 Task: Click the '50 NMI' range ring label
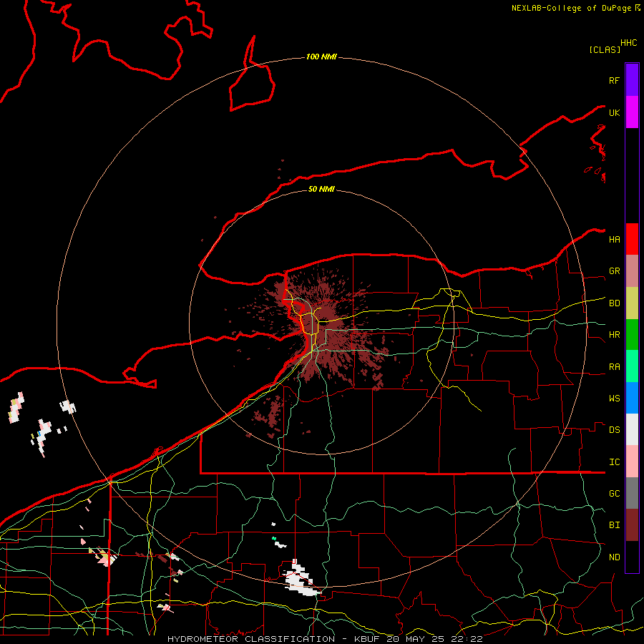click(x=321, y=189)
